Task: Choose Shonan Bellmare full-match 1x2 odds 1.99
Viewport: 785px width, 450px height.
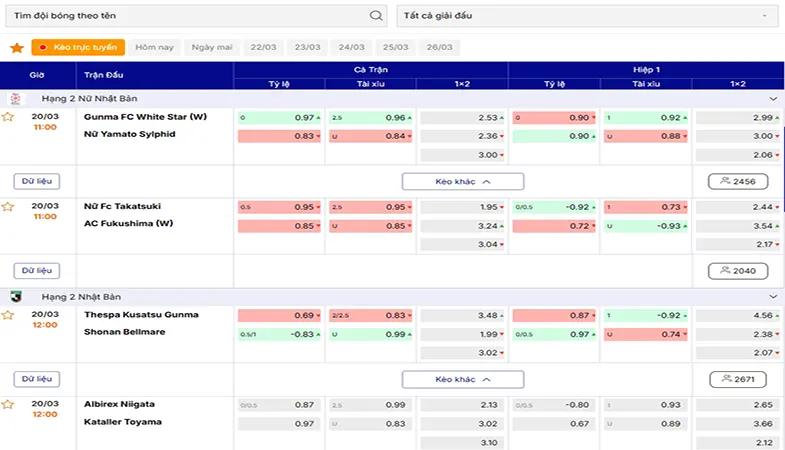Action: pos(462,334)
